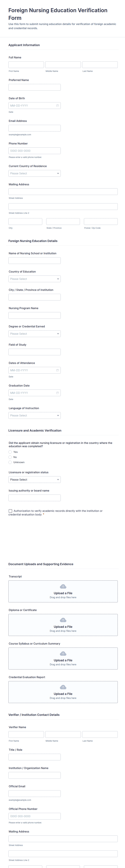Screen dimensions: 125x868
Task: Click the Credential Evaluation Report upload cloud icon
Action: (63, 687)
